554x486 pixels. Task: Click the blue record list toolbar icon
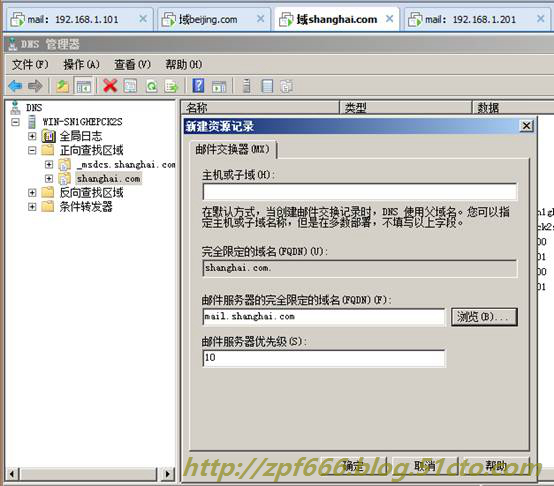tap(267, 86)
